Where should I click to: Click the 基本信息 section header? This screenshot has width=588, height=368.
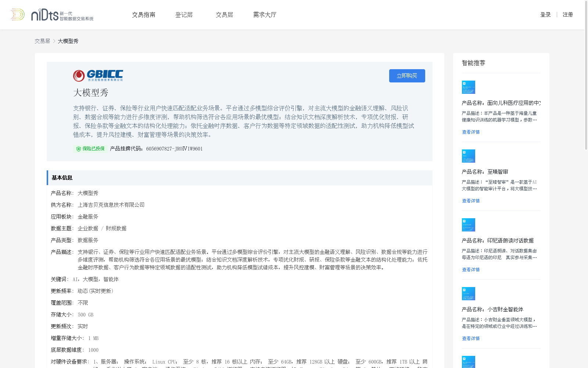[x=240, y=178]
